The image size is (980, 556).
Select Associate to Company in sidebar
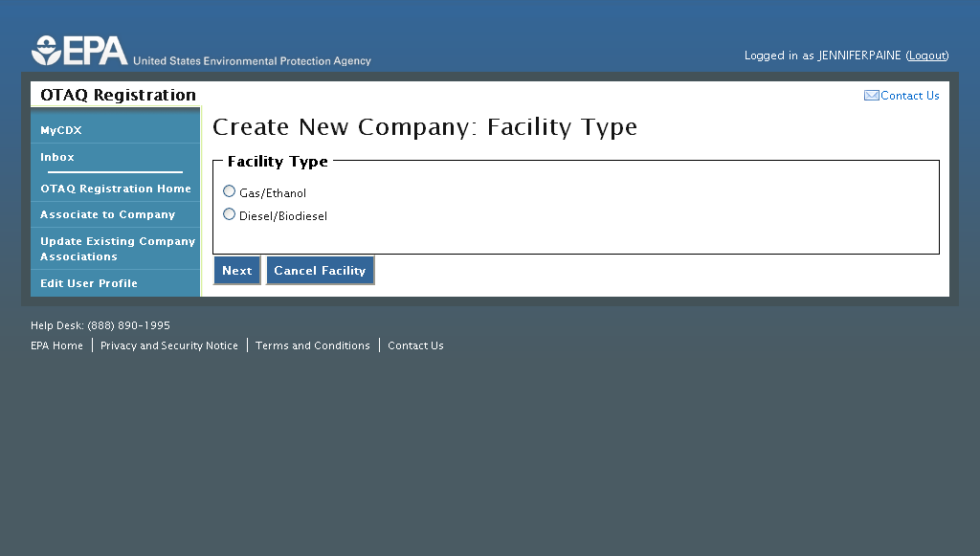[107, 214]
